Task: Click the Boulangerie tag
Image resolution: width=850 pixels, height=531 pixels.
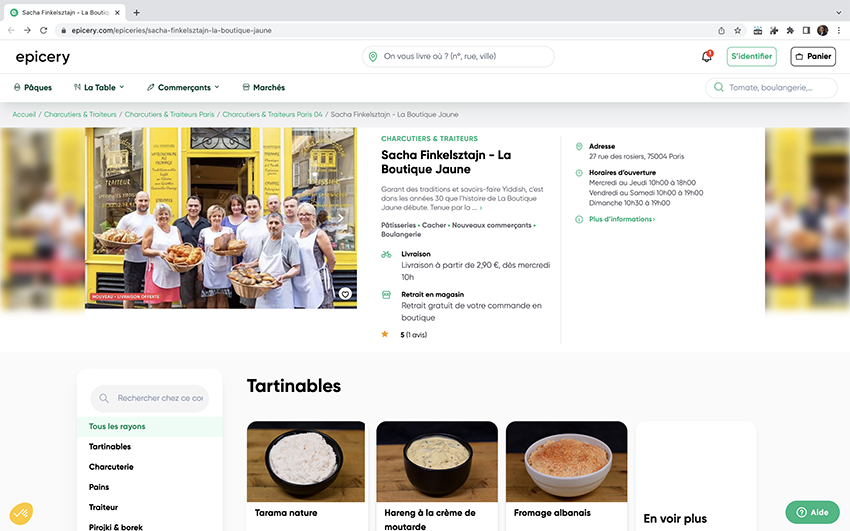Action: (x=401, y=235)
